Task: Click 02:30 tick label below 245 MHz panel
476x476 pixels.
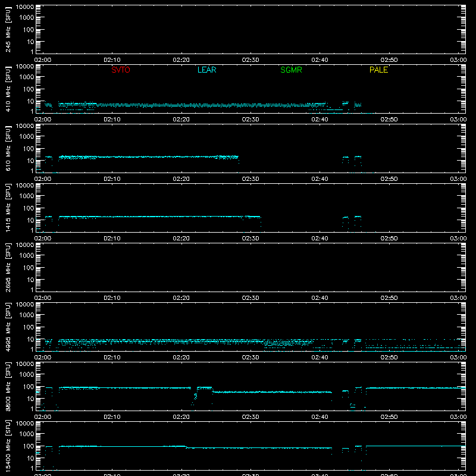Action: [x=250, y=60]
